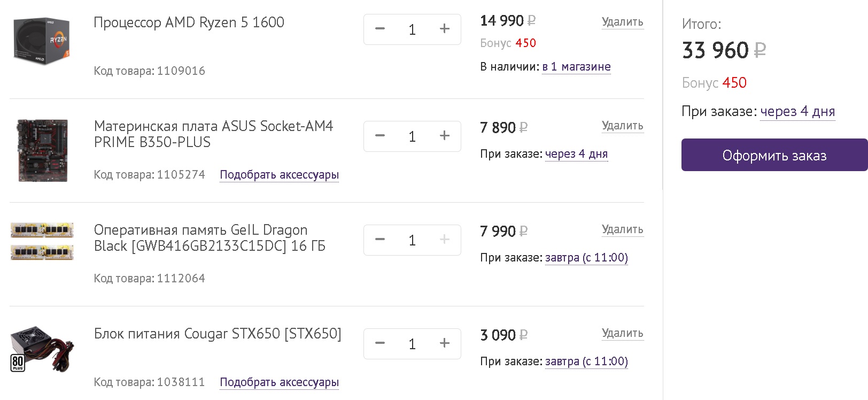Decrease quantity of GeIL Dragon Black memory
868x400 pixels.
(380, 240)
